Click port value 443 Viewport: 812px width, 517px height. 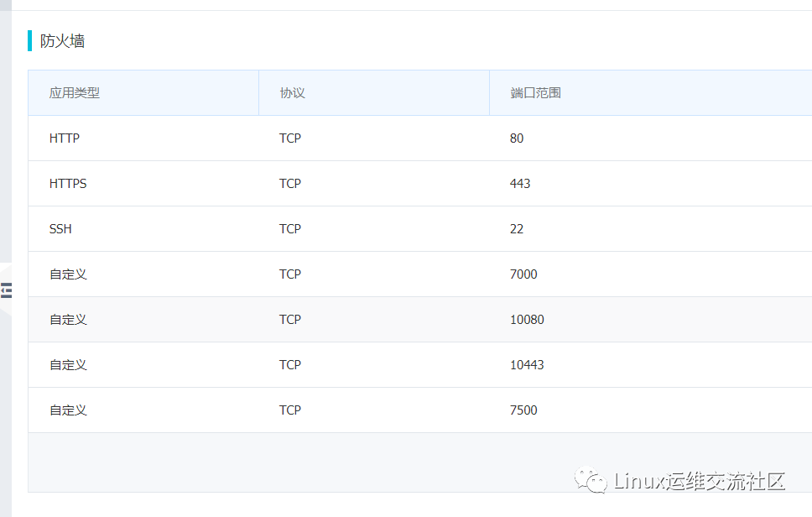520,184
